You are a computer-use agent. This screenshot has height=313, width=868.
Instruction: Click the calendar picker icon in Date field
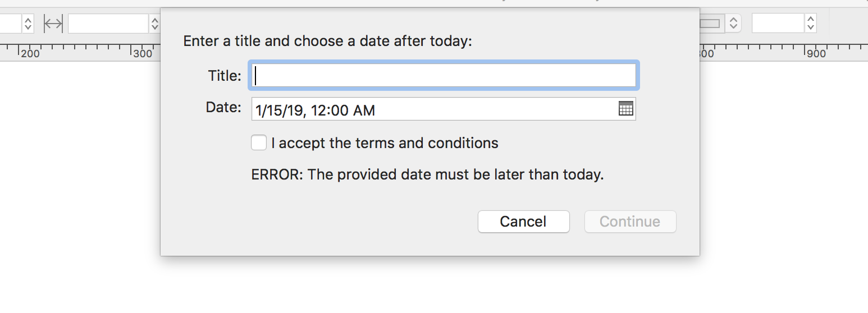click(x=625, y=109)
